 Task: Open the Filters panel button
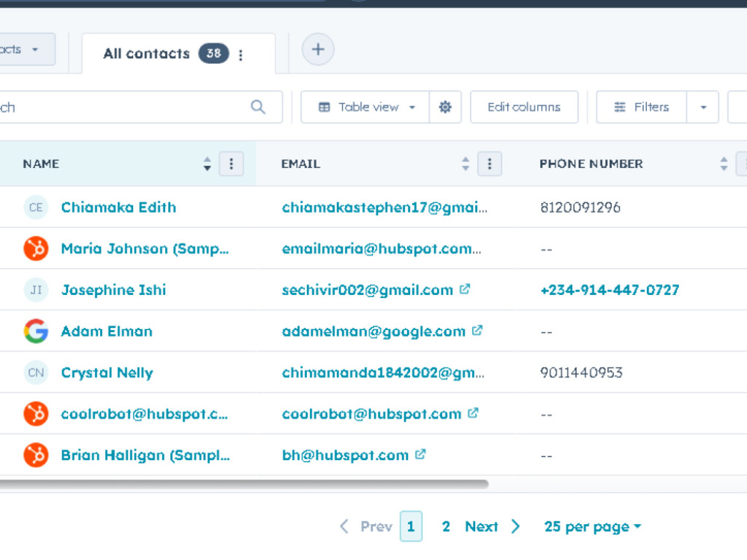pos(642,107)
